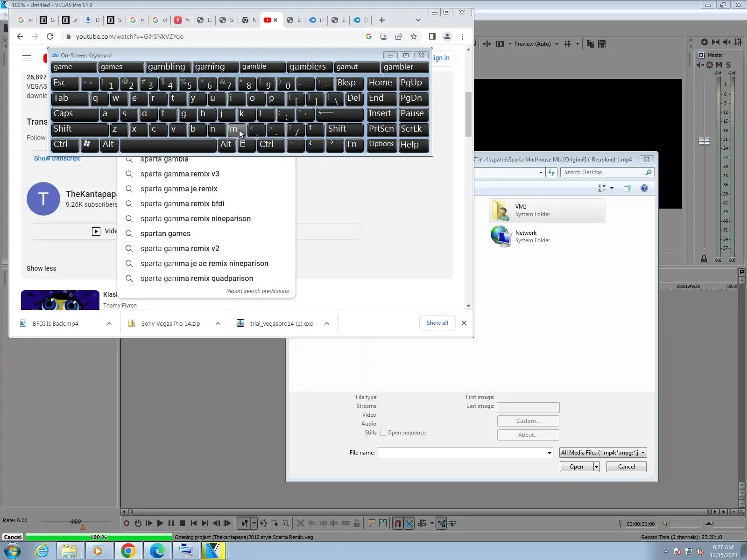The width and height of the screenshot is (747, 560).
Task: Insert a region with the region icon
Action: point(383,524)
